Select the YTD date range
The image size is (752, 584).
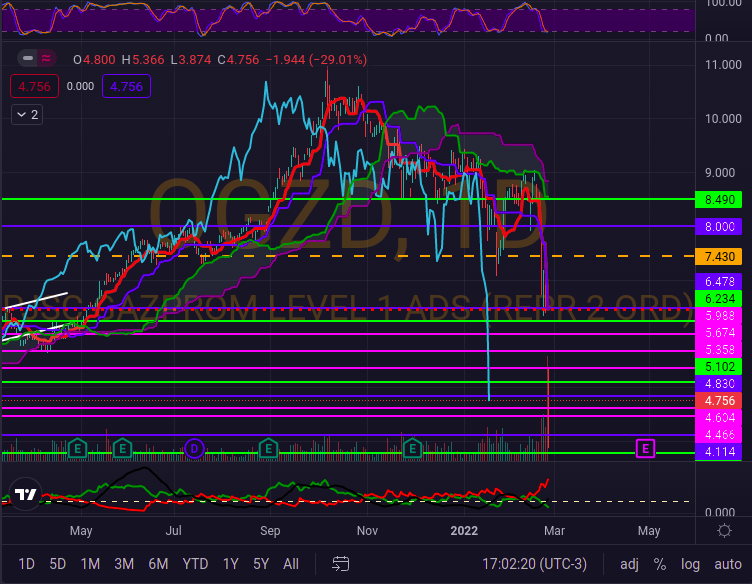(194, 564)
